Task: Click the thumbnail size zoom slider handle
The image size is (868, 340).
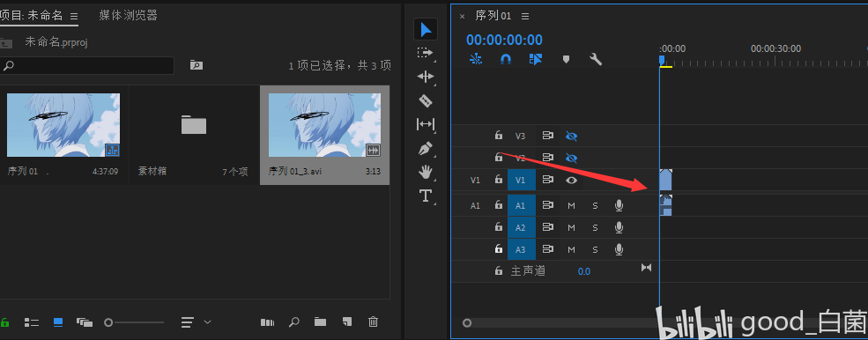Action: pyautogui.click(x=108, y=322)
